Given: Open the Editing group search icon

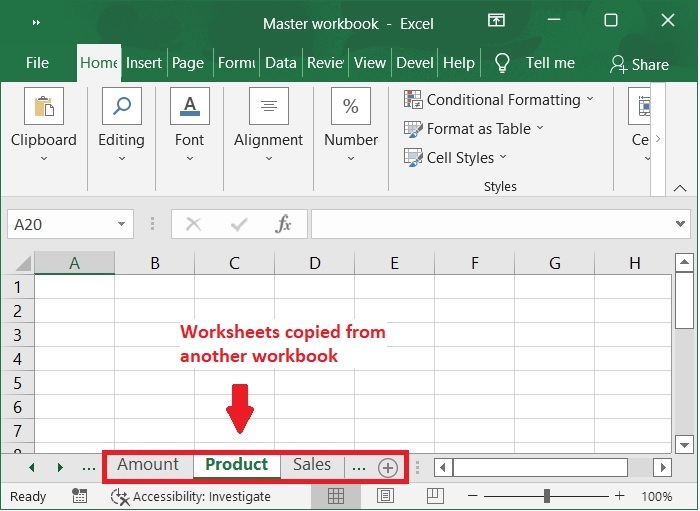Looking at the screenshot, I should [121, 106].
